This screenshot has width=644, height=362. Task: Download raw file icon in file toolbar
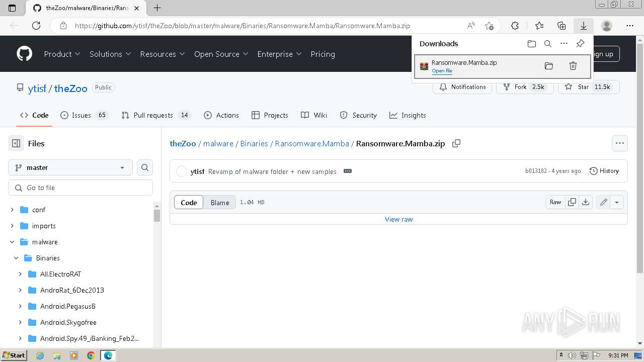pos(586,202)
